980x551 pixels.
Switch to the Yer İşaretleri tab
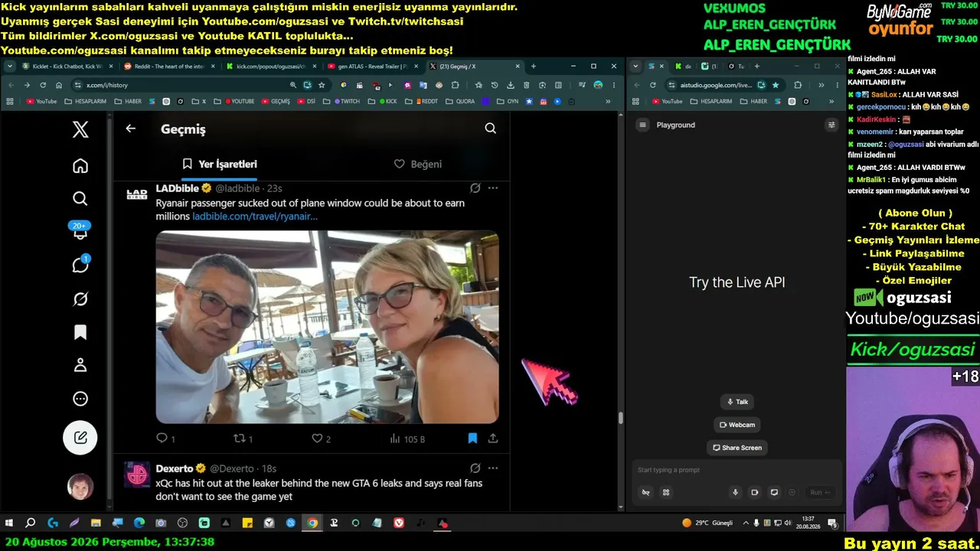coord(220,164)
